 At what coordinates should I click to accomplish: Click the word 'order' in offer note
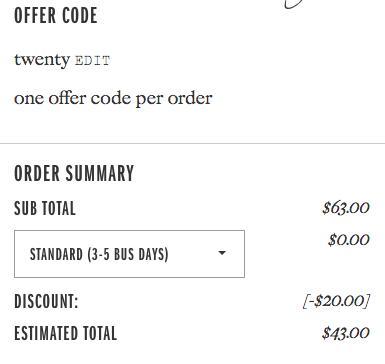pos(190,98)
